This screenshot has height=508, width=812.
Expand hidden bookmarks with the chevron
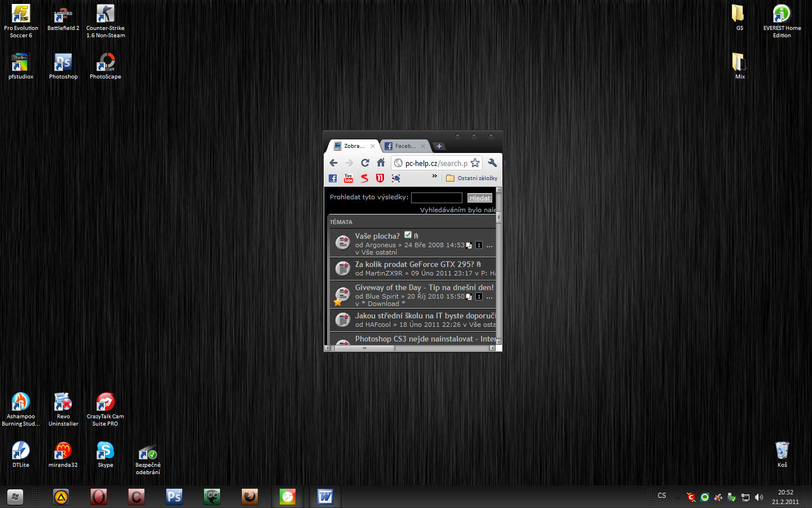434,176
